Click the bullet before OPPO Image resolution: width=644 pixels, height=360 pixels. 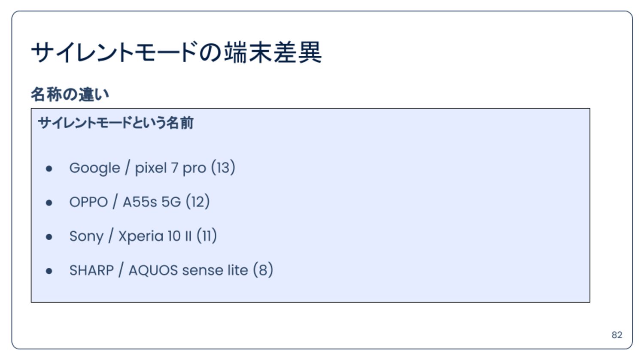coord(49,203)
